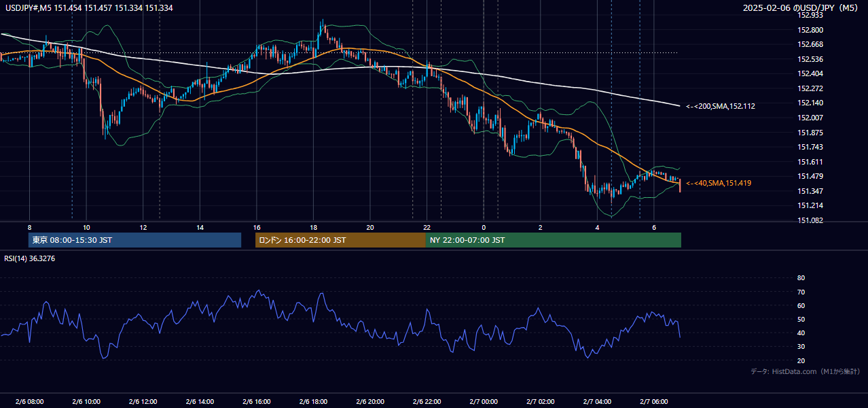
Task: Click the 2/6 22:00 time axis label
Action: 427,401
